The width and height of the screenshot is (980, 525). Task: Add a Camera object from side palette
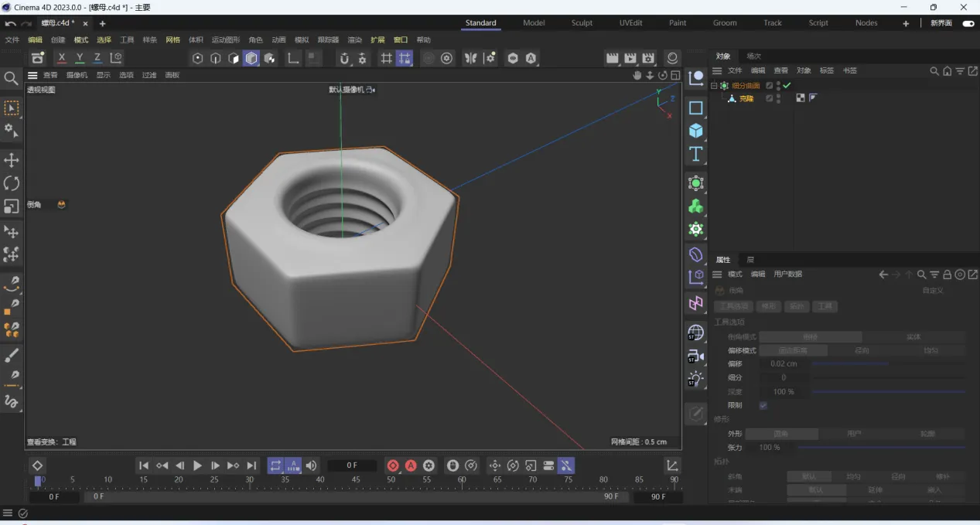click(696, 356)
